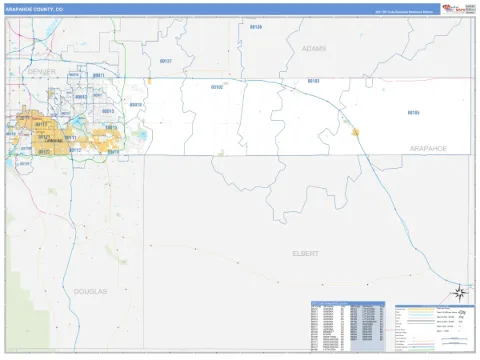Click ZIP code label 80105
Image resolution: width=480 pixels, height=360 pixels.
tap(413, 113)
